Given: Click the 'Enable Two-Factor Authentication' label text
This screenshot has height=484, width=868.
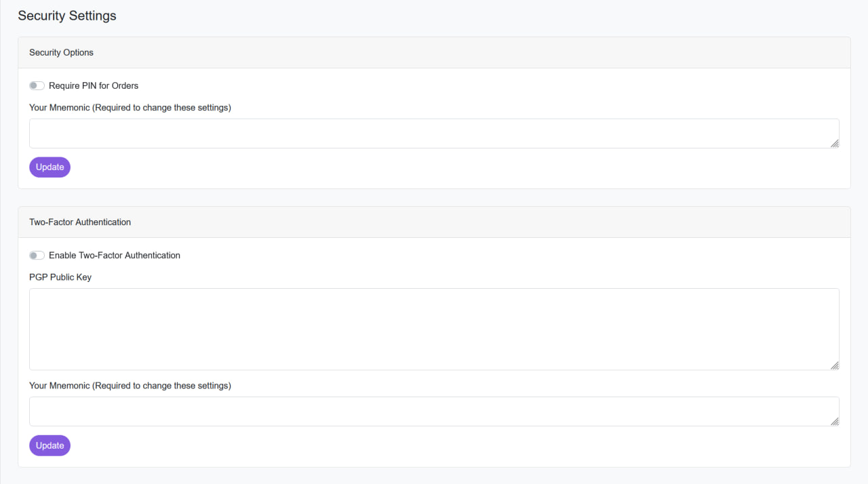Looking at the screenshot, I should tap(115, 256).
